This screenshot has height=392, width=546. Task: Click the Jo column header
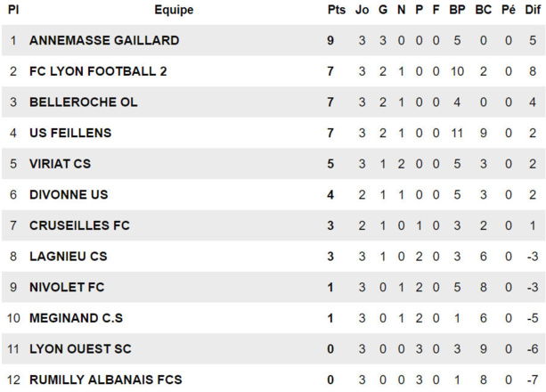pyautogui.click(x=362, y=10)
